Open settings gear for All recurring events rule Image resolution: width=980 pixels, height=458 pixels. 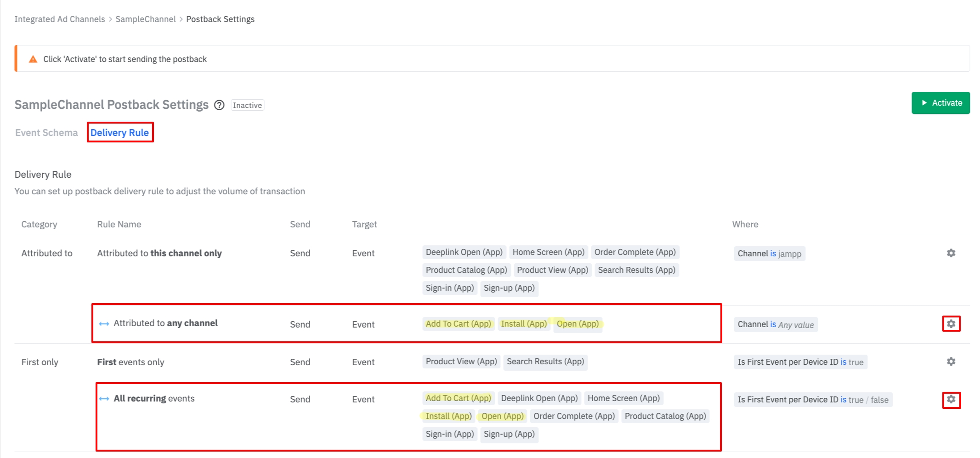coord(951,399)
